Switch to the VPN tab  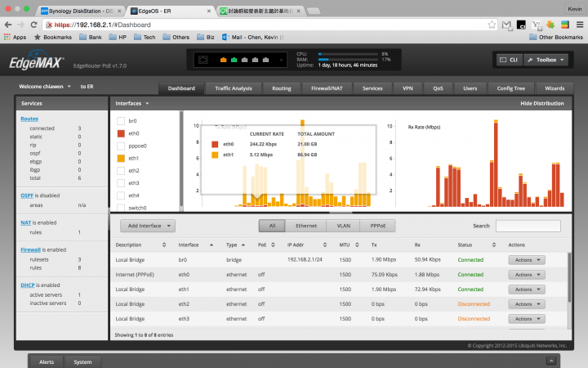pos(408,88)
